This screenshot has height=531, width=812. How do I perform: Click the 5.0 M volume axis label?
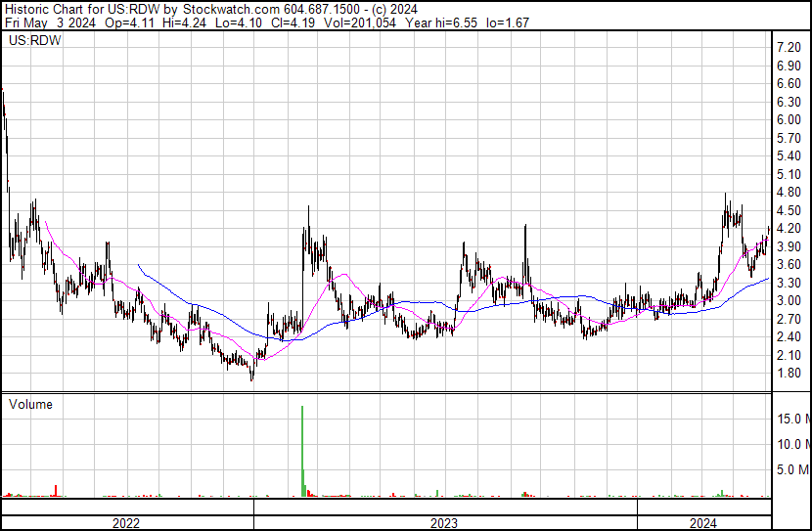coord(793,469)
